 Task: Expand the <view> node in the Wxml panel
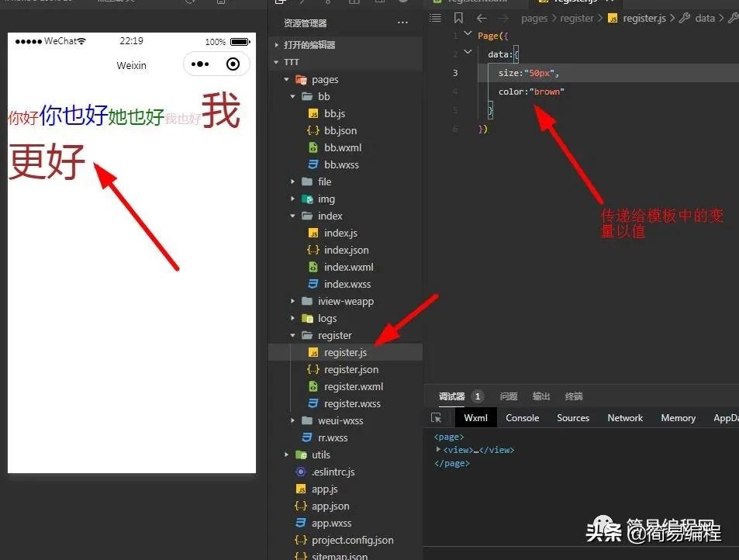(438, 450)
